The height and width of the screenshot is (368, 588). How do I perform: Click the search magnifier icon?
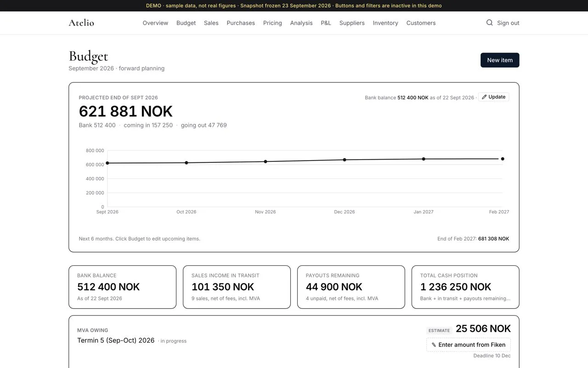coord(489,23)
